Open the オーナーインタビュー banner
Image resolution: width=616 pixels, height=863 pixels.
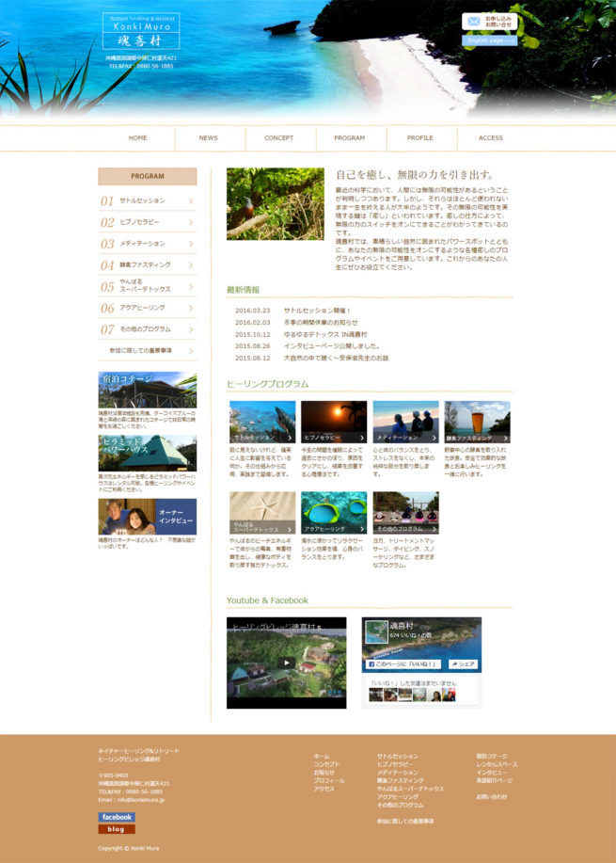[148, 517]
